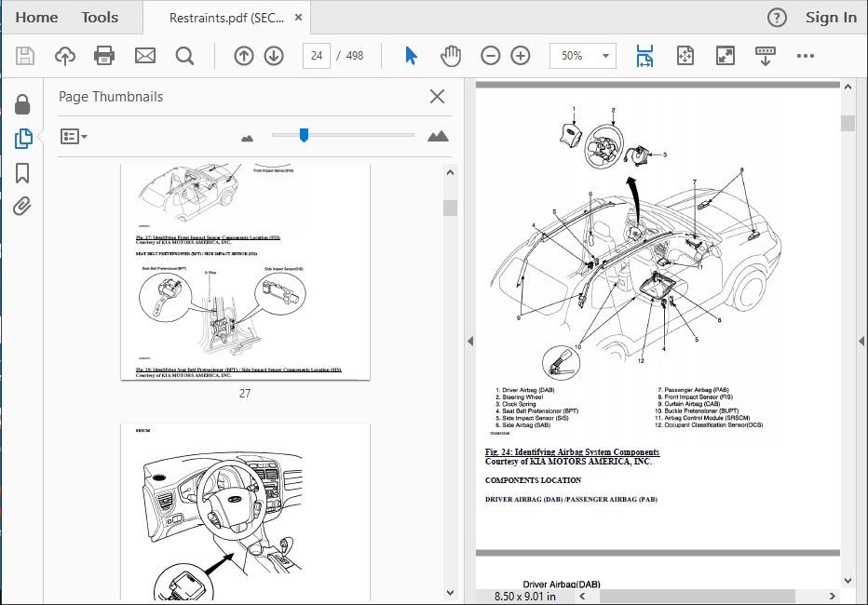Select the page 27 thumbnail
This screenshot has height=605, width=868.
(x=245, y=272)
